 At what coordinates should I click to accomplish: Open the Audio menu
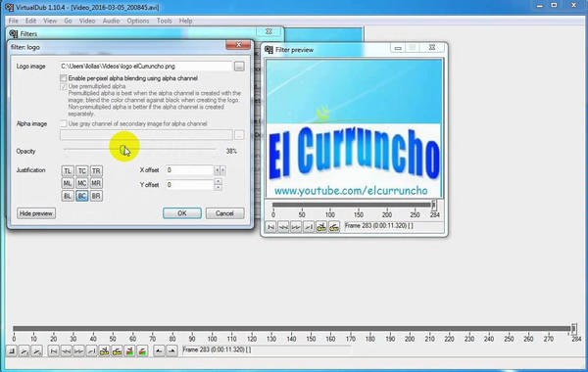point(111,21)
